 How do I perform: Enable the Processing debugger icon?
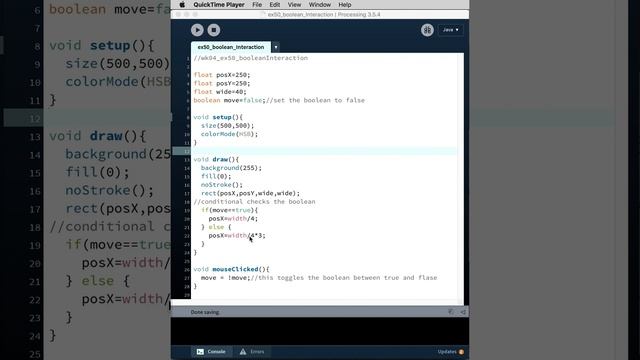(427, 30)
